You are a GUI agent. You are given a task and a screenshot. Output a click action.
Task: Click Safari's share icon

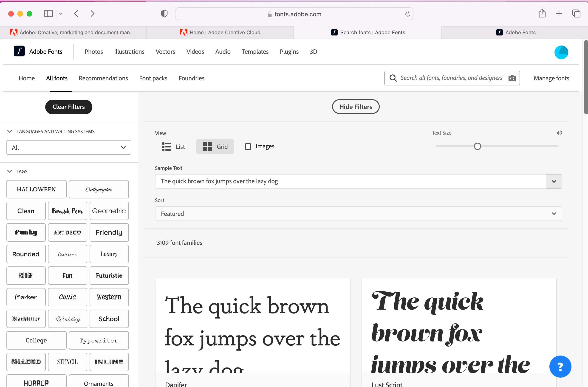[x=542, y=14]
